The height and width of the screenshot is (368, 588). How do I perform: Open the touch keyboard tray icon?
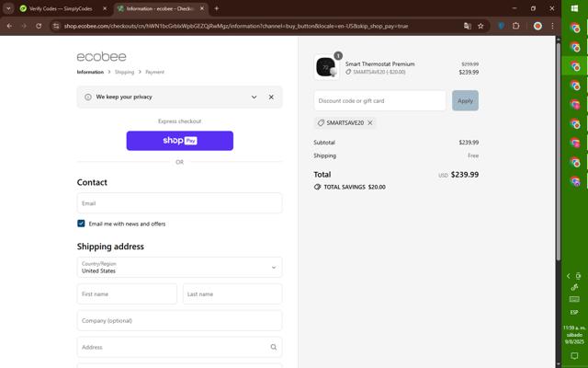click(x=574, y=299)
